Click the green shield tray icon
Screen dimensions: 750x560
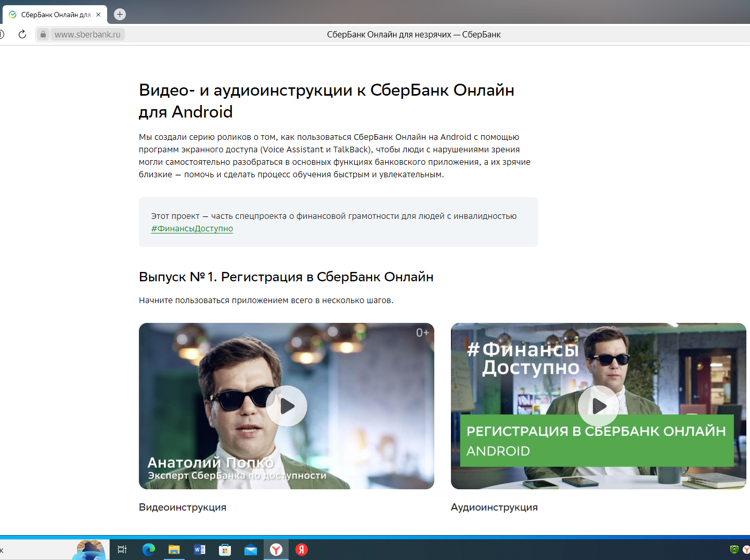[734, 550]
